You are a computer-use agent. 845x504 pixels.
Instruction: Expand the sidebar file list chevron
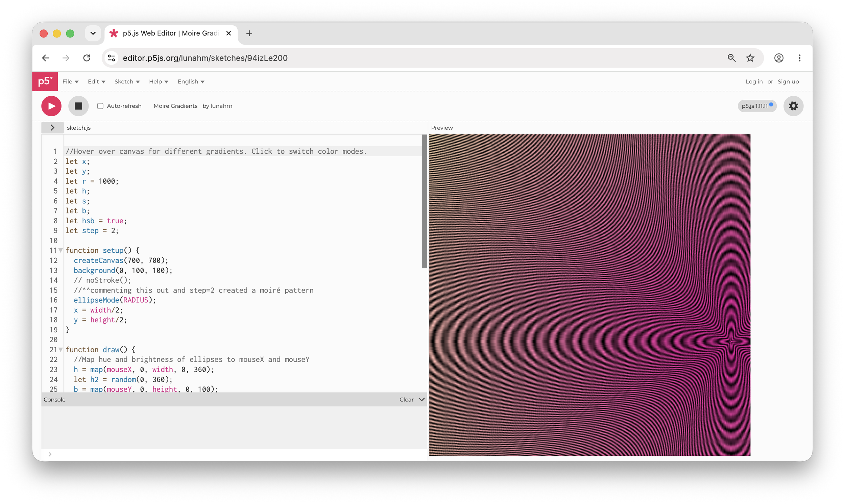click(x=52, y=128)
